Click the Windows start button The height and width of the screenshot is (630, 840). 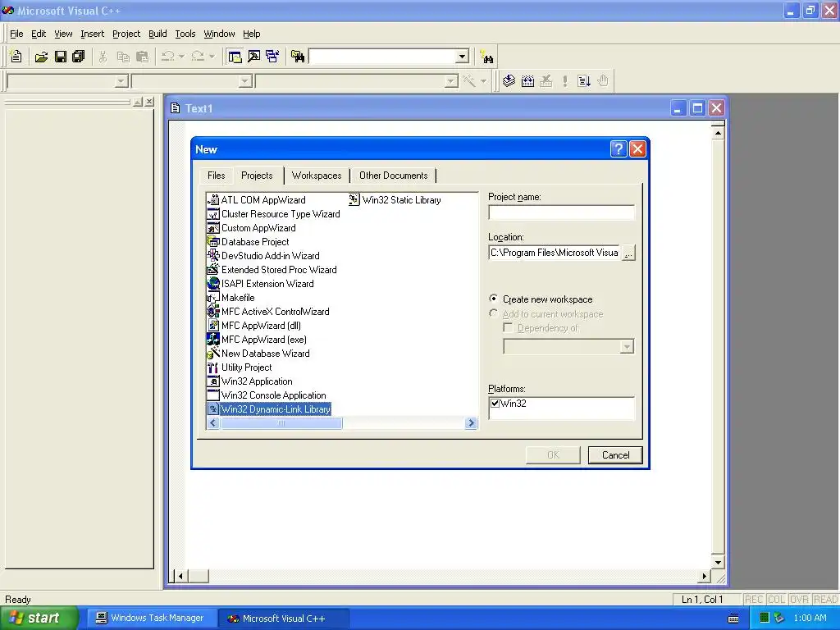(39, 619)
